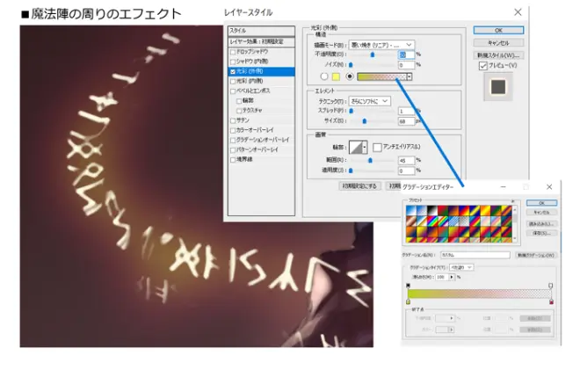The width and height of the screenshot is (580, 392).
Task: Click the 初期設定にする button
Action: (x=359, y=186)
